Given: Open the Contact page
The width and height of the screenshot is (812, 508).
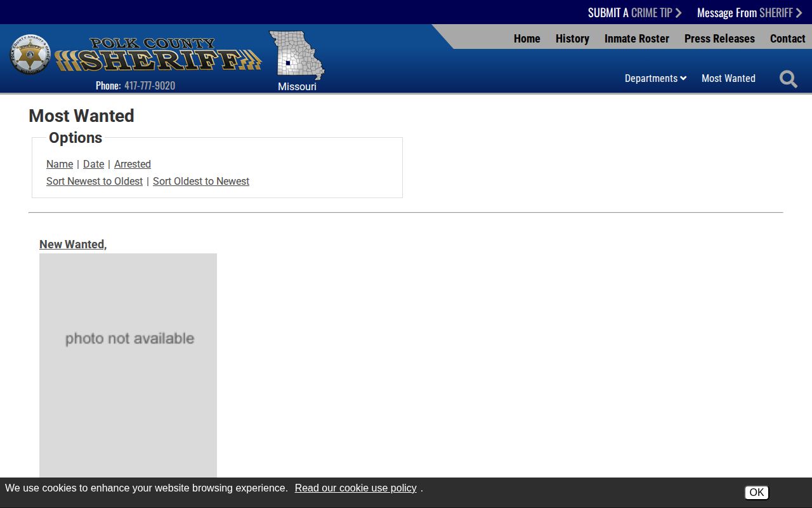Looking at the screenshot, I should 788,39.
